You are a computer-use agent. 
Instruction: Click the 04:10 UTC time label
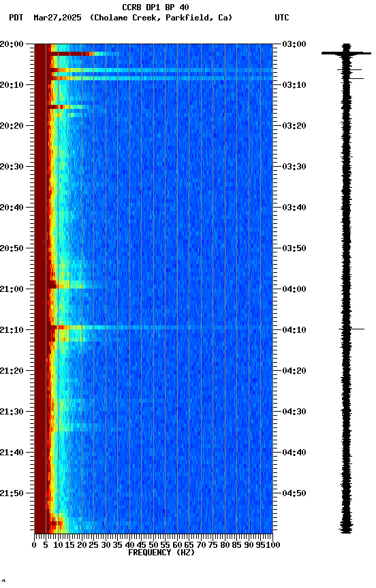[x=294, y=330]
